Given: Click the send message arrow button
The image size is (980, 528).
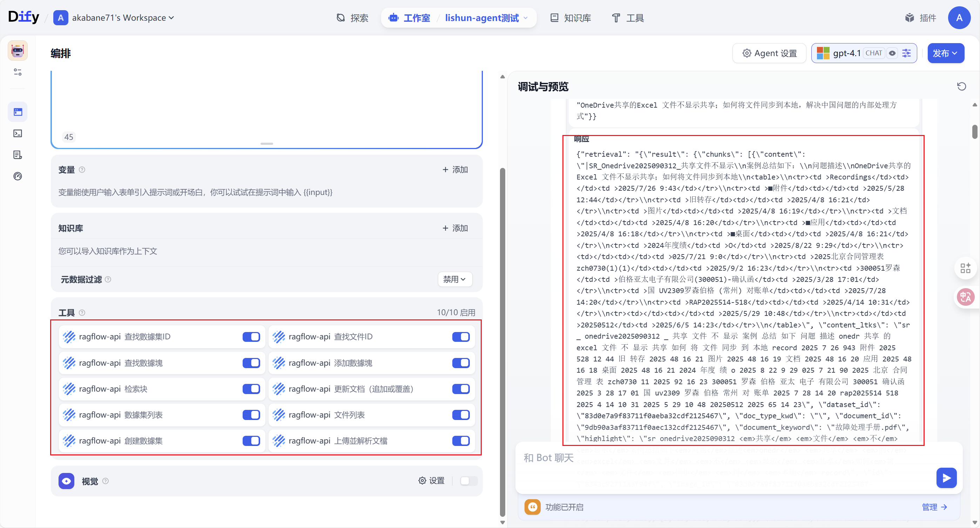Looking at the screenshot, I should pyautogui.click(x=946, y=478).
